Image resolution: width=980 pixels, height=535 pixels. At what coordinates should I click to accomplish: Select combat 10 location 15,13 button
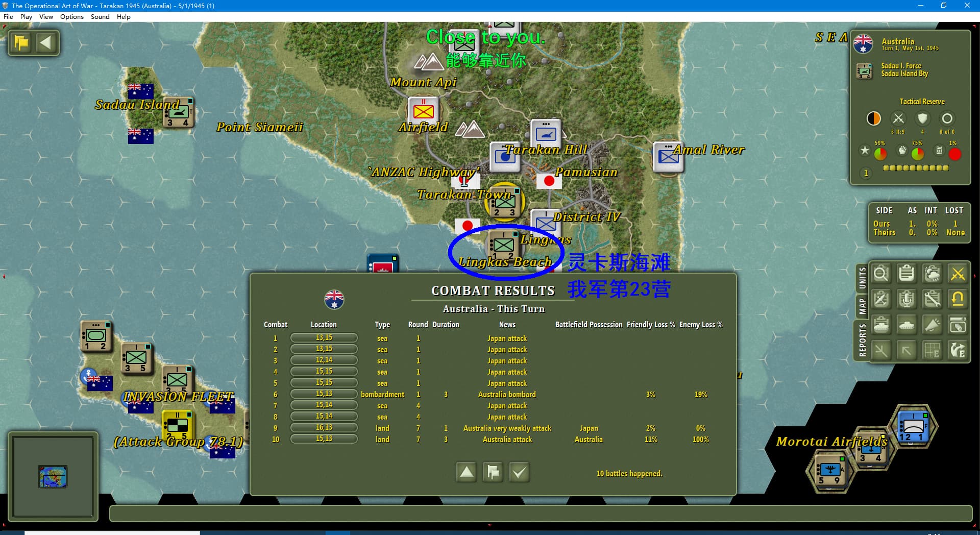pyautogui.click(x=324, y=439)
